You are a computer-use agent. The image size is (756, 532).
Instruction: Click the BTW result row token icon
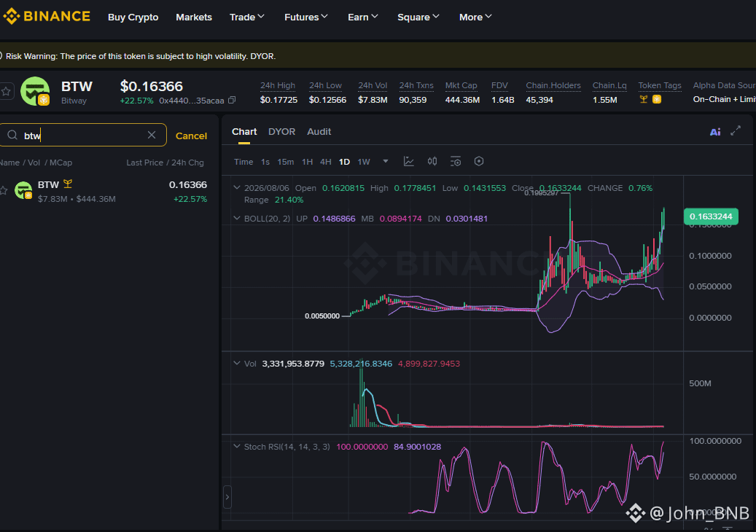point(23,190)
